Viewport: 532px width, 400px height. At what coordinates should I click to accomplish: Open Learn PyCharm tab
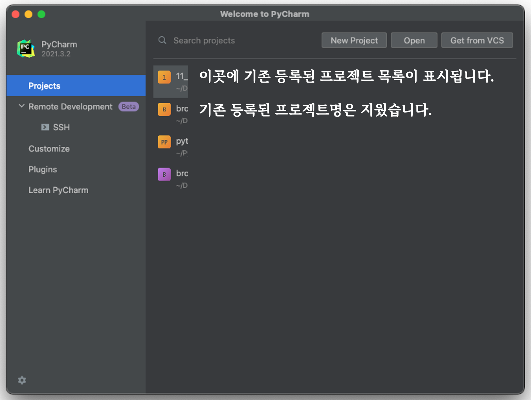tap(58, 190)
